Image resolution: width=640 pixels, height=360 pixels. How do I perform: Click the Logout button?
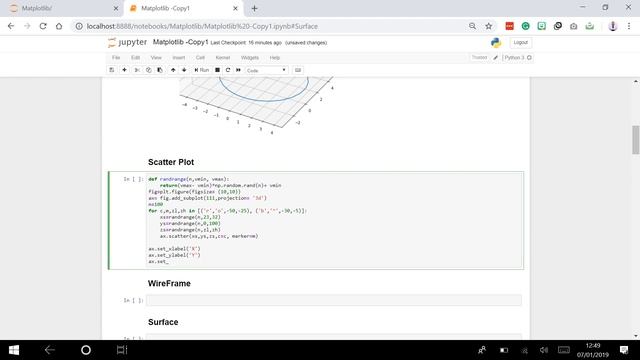tap(520, 42)
